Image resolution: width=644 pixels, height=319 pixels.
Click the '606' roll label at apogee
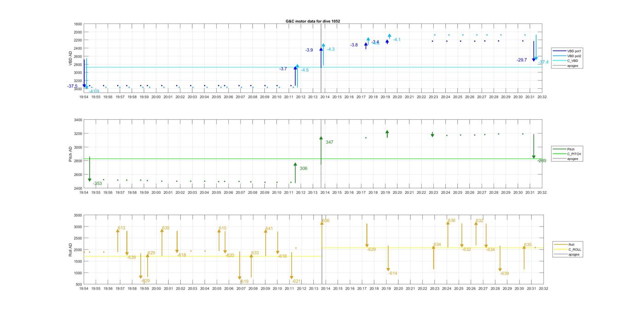tap(326, 220)
